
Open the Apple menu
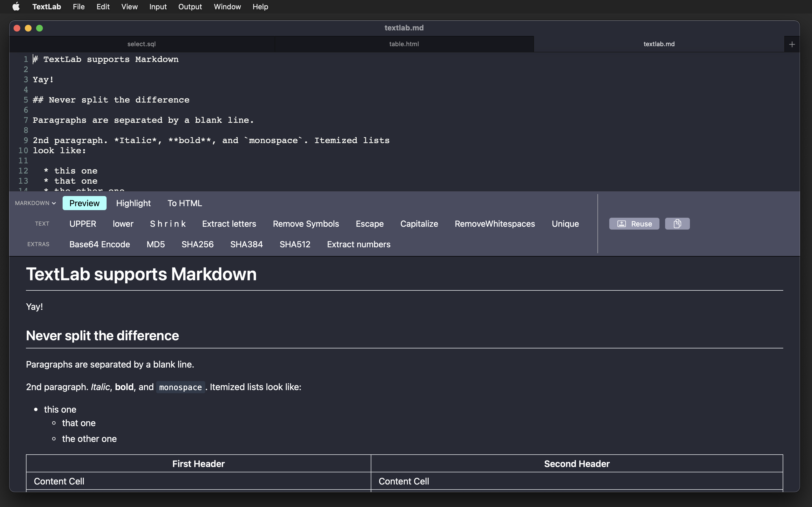(16, 7)
